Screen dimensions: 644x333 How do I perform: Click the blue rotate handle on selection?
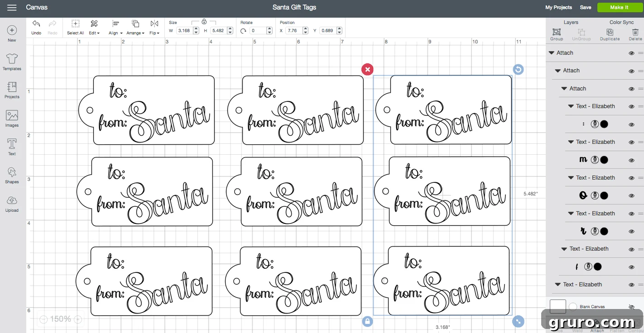[x=518, y=69]
